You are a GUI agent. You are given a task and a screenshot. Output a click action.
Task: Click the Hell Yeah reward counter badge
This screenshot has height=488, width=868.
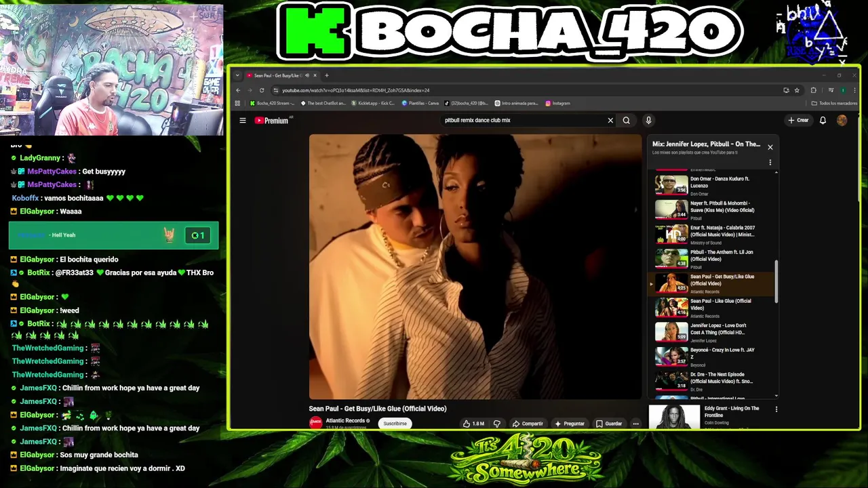198,235
